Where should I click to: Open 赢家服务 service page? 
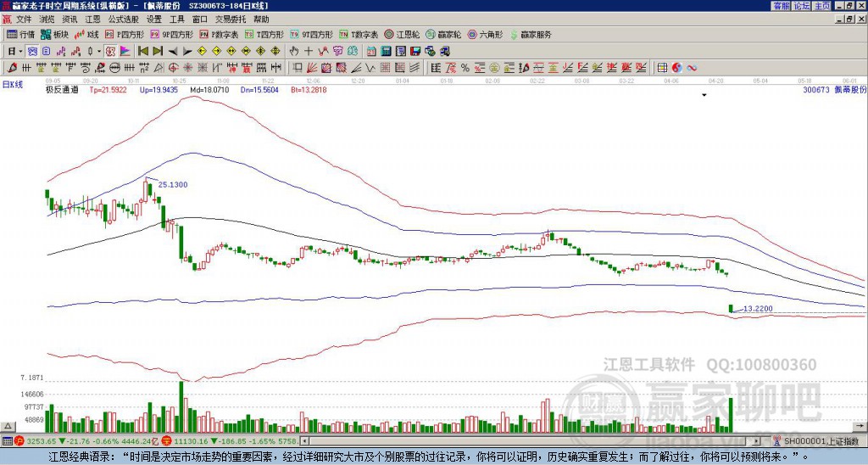coord(531,34)
